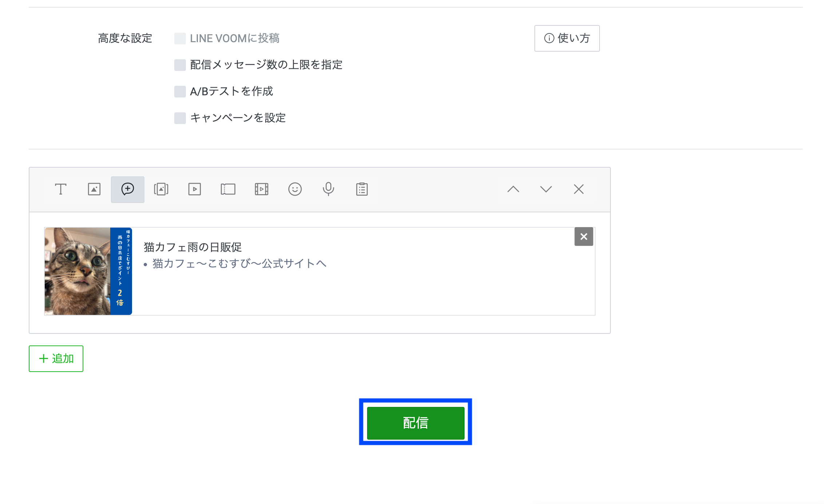Delete the message block with X icon
The height and width of the screenshot is (504, 824).
point(579,189)
